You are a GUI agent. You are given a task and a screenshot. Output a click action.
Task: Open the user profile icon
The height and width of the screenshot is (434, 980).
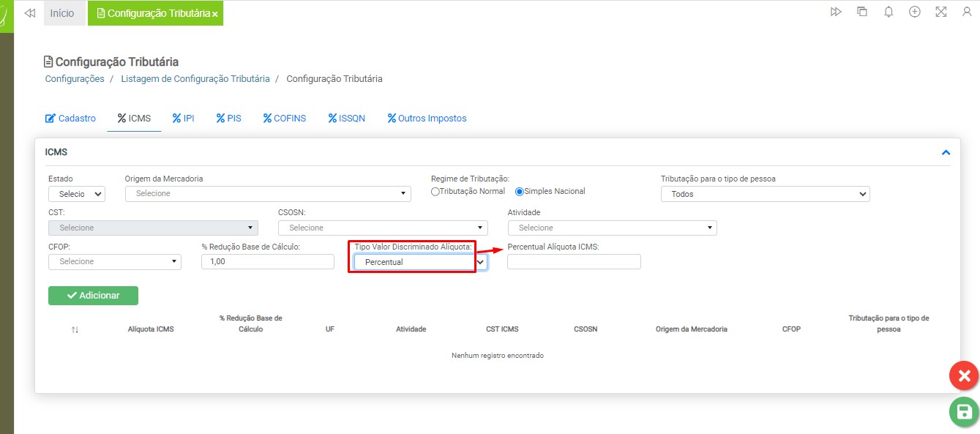point(967,12)
